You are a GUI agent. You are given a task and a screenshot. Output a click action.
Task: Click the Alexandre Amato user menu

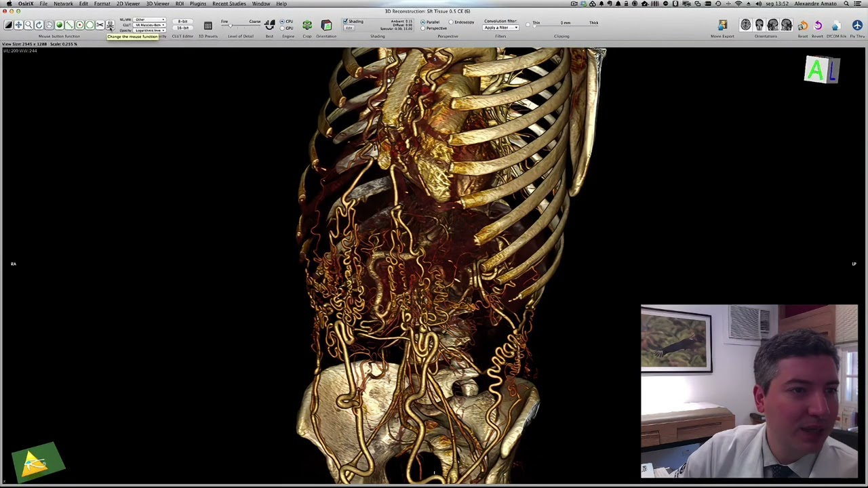(816, 3)
